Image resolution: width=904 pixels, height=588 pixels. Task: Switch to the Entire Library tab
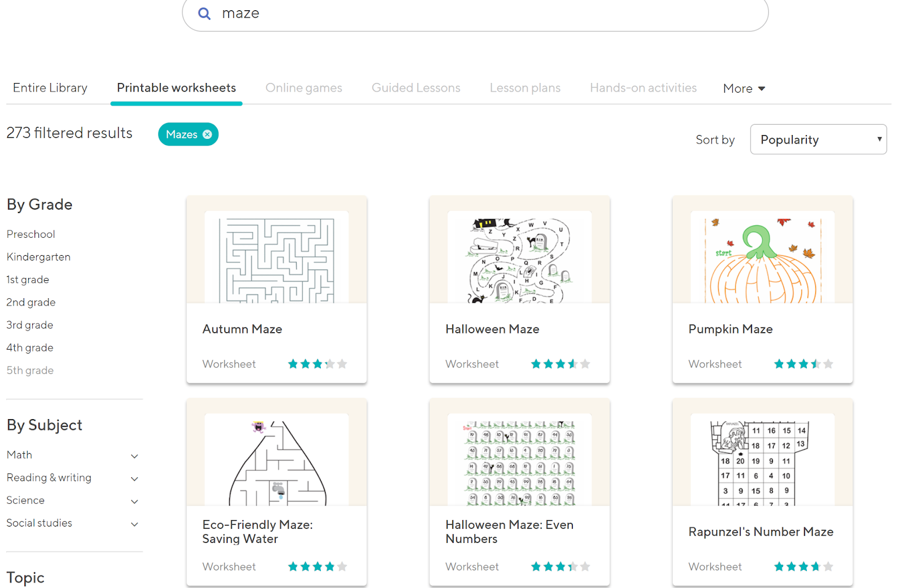coord(50,88)
